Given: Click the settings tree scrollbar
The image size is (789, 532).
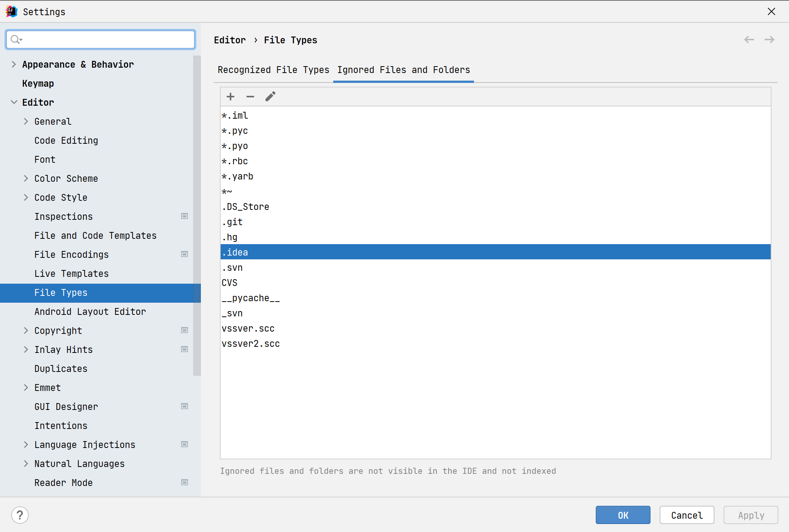Looking at the screenshot, I should [197, 216].
